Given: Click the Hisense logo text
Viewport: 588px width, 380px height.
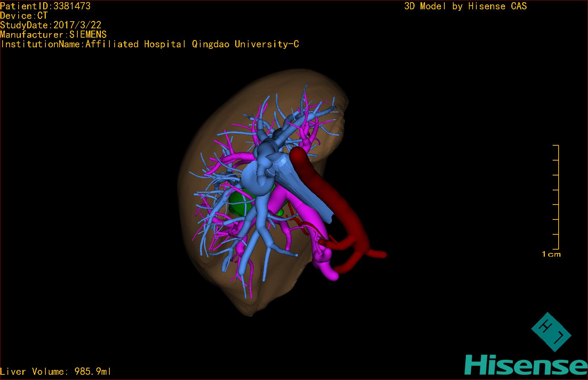Looking at the screenshot, I should tap(525, 365).
